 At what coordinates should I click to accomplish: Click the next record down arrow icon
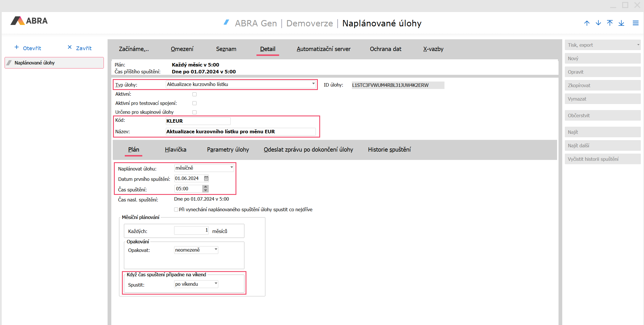[x=598, y=23]
